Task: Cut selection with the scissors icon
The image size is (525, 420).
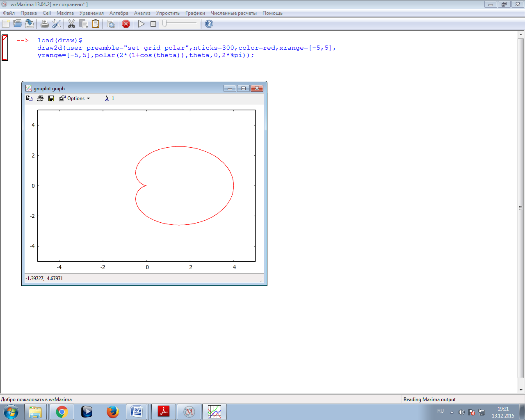Action: tap(71, 24)
